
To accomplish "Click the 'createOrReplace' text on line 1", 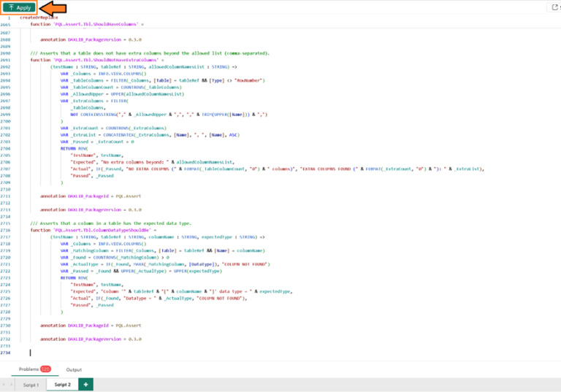I will pyautogui.click(x=39, y=18).
